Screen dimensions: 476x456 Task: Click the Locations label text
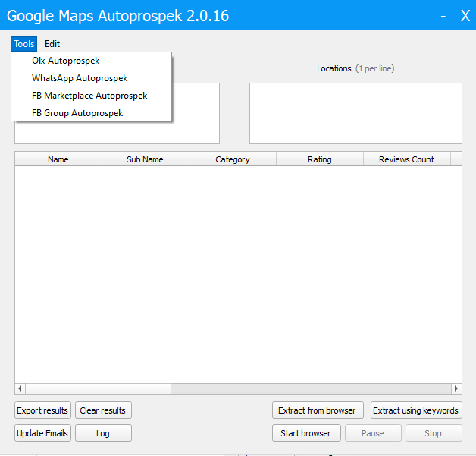[x=334, y=68]
